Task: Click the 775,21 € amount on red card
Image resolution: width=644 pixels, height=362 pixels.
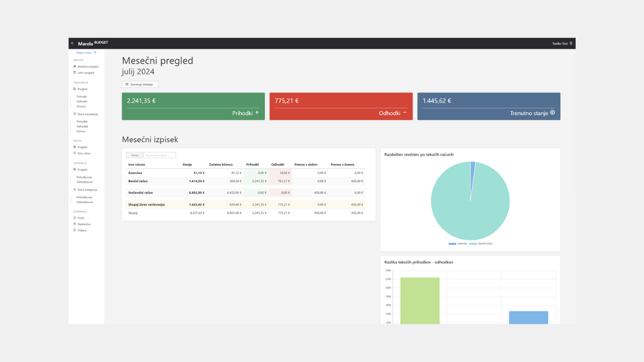Action: pyautogui.click(x=287, y=101)
